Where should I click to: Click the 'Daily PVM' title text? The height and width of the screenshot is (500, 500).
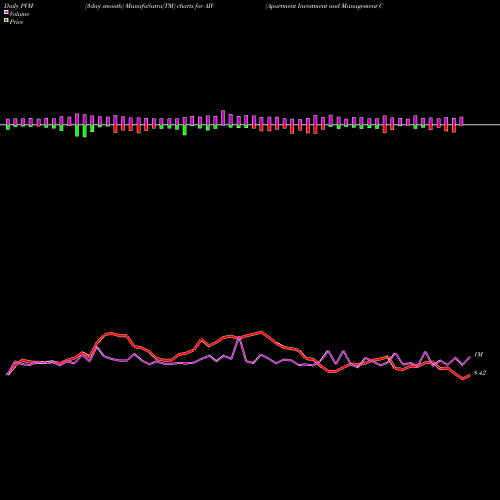(x=19, y=6)
